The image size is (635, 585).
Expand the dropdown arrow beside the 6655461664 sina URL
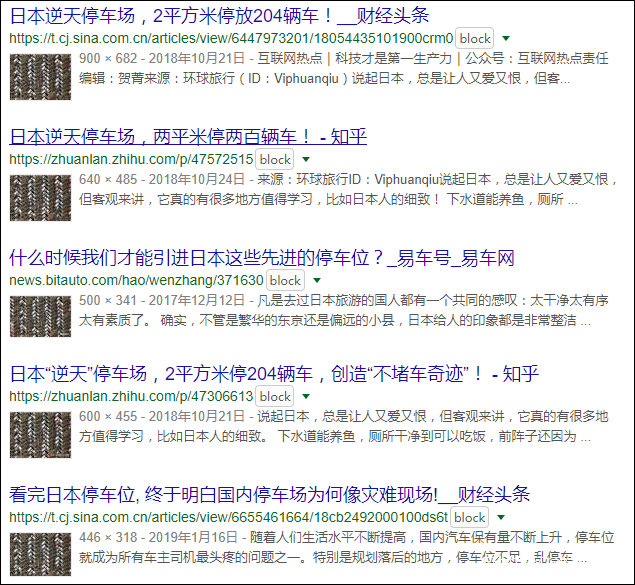[x=501, y=517]
